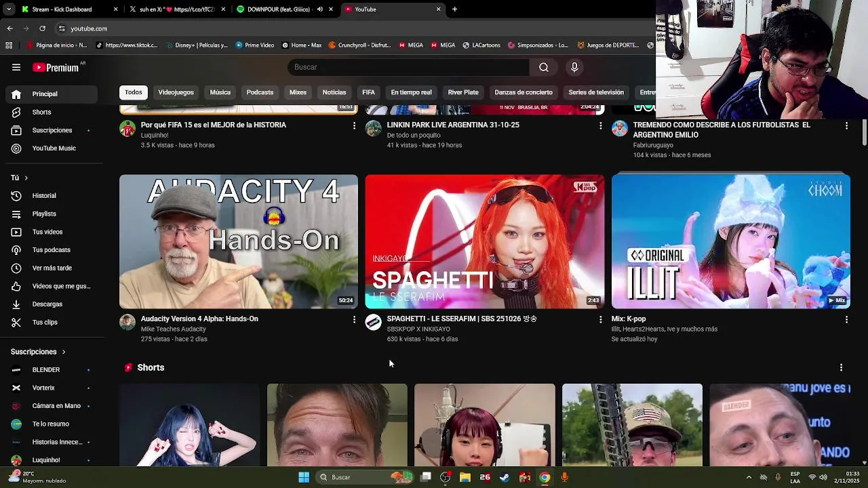Select the FIFA filter chip

click(x=368, y=92)
